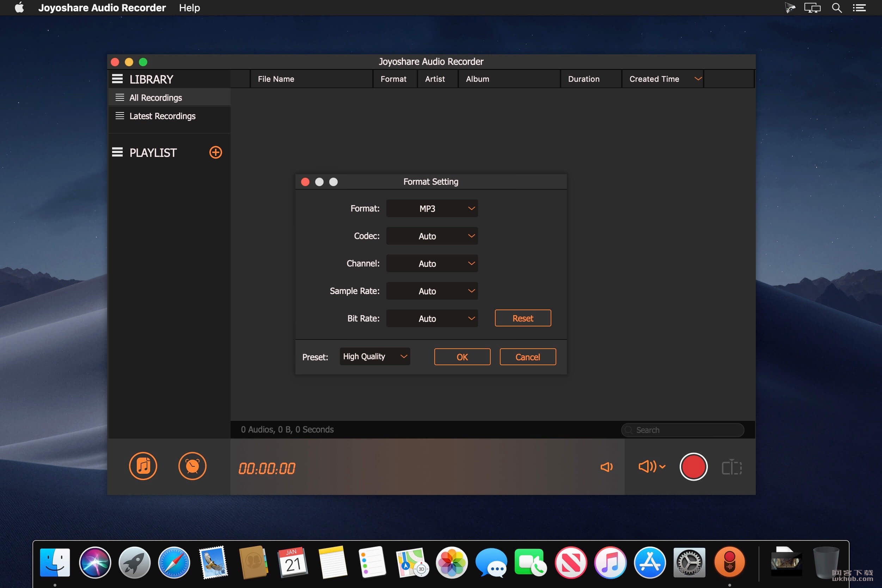The height and width of the screenshot is (588, 882).
Task: Open the Sample Rate dropdown
Action: (x=432, y=291)
